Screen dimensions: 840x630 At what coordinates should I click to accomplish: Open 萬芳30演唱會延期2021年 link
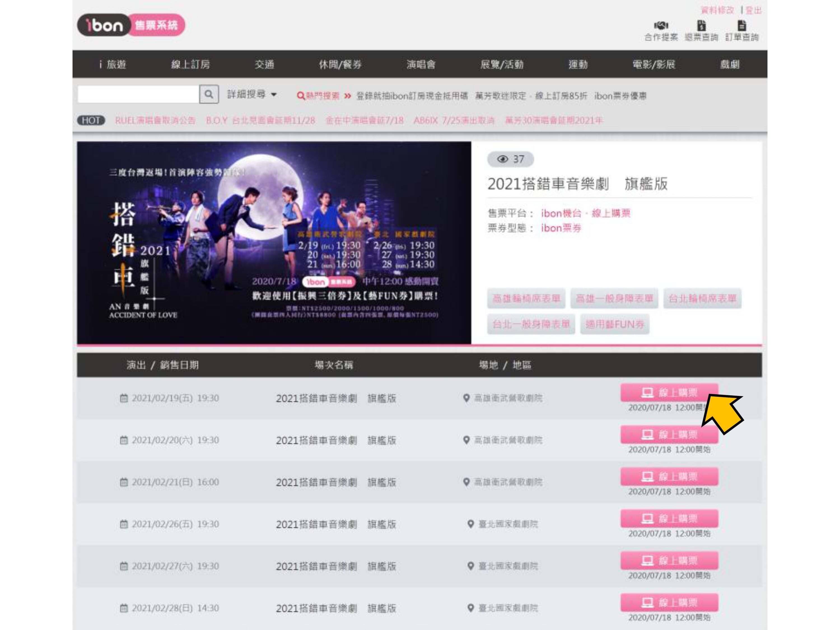point(554,120)
